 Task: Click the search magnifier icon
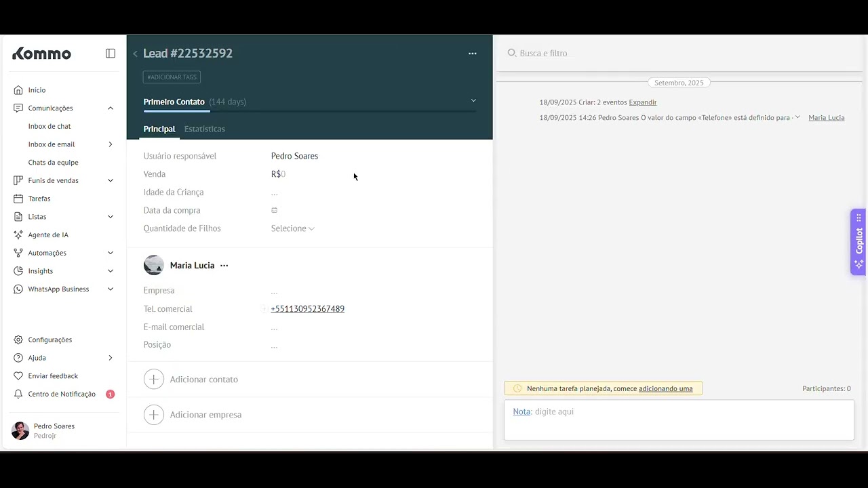(512, 53)
